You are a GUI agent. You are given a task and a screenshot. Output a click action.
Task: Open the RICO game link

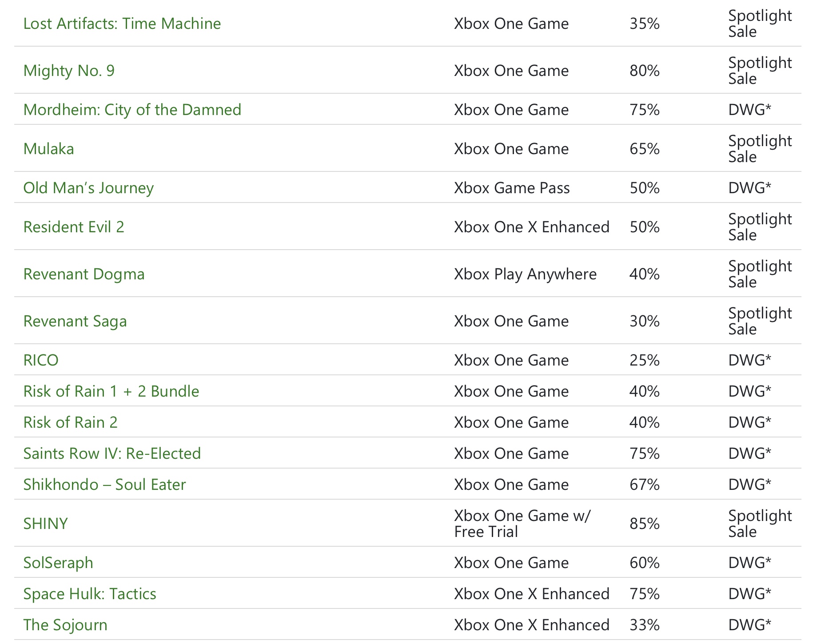click(41, 360)
